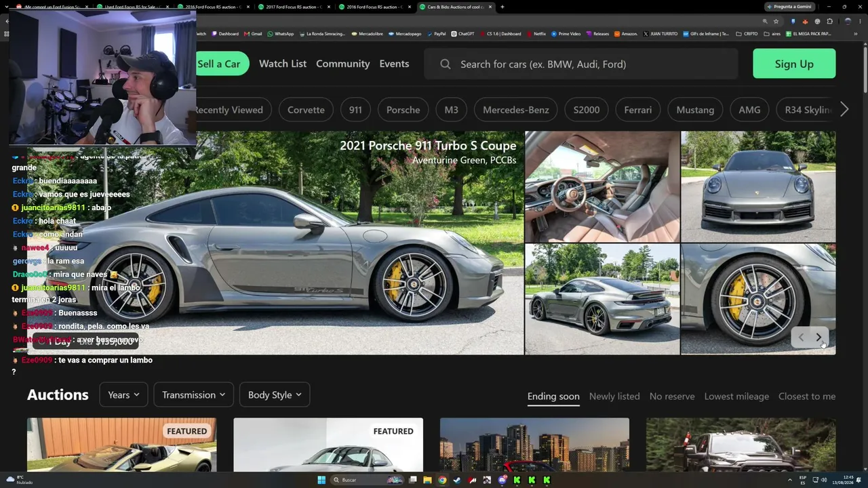Viewport: 868px width, 488px height.
Task: Open the Mercadopago bookmark
Action: pos(405,34)
